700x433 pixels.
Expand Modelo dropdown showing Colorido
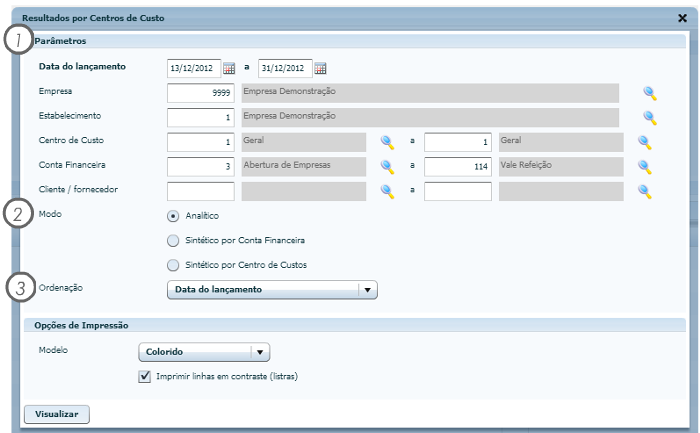[204, 352]
